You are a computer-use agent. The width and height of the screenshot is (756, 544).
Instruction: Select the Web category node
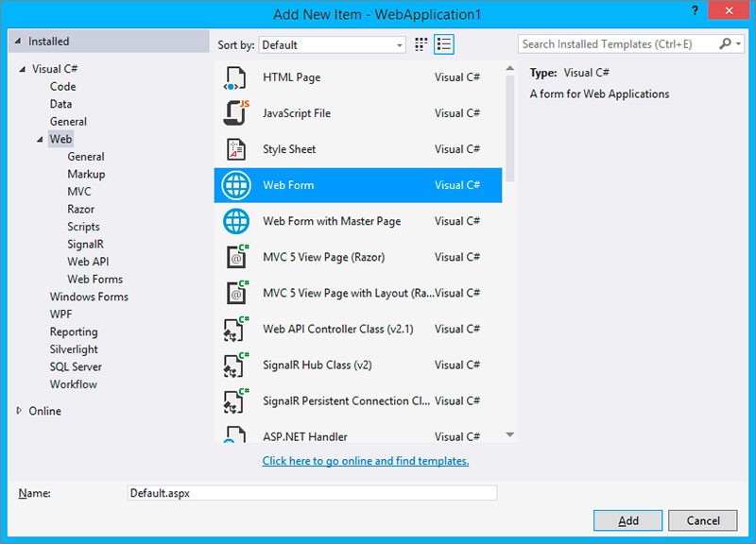(x=60, y=139)
